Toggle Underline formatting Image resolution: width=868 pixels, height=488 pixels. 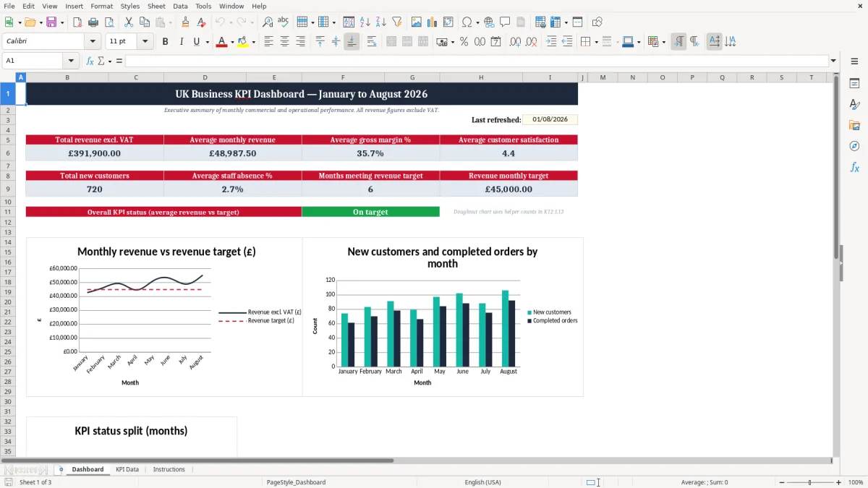(x=196, y=42)
